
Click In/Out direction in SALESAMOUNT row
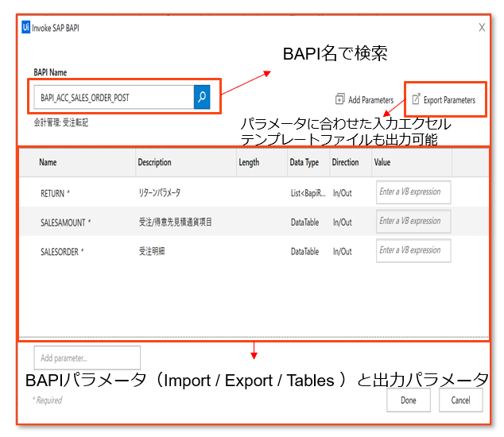pos(343,222)
